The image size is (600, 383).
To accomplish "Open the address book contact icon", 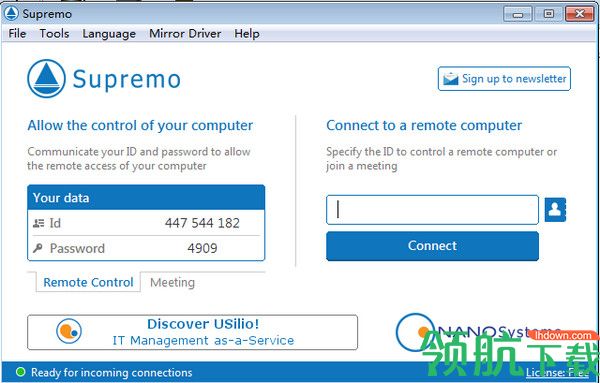I will tap(555, 210).
